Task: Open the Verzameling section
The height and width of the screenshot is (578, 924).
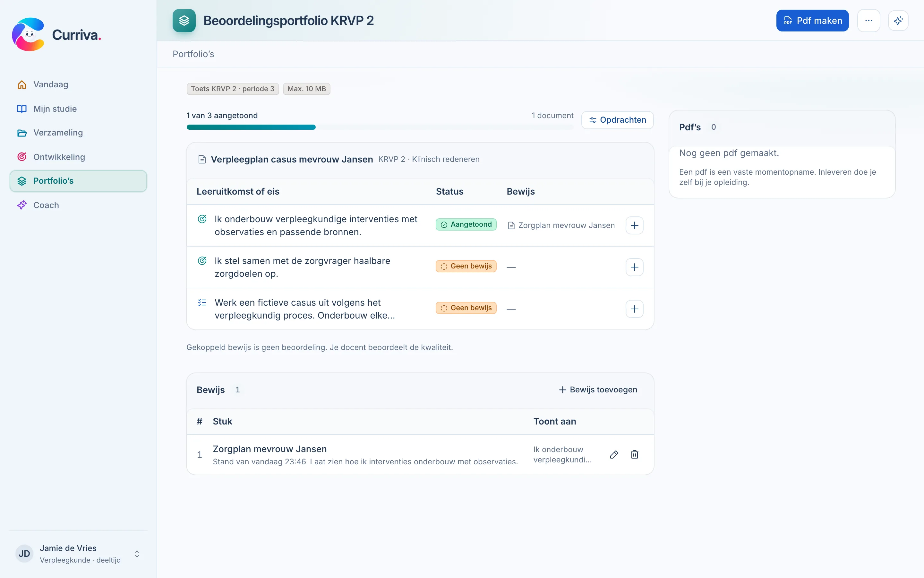Action: 78,133
